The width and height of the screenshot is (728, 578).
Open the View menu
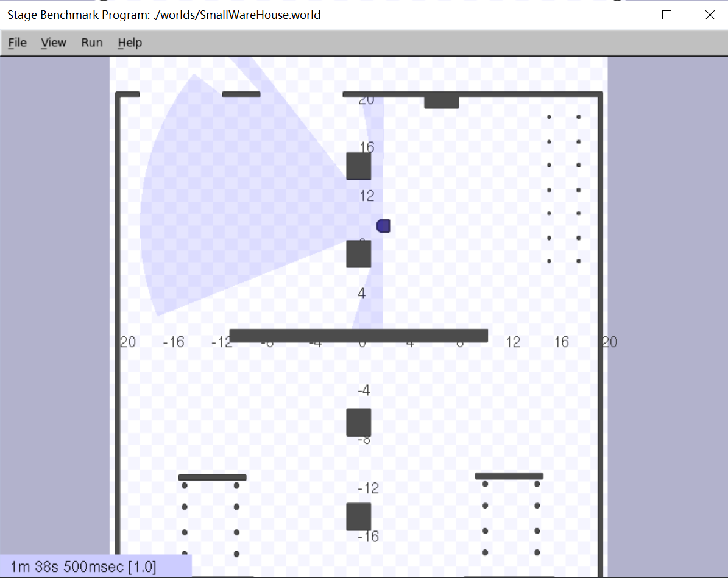[x=53, y=43]
